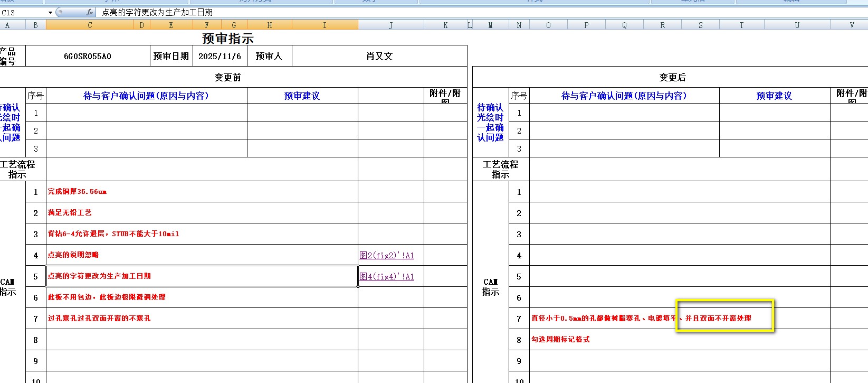Click the fx insert function icon
This screenshot has height=383, width=868.
[90, 12]
